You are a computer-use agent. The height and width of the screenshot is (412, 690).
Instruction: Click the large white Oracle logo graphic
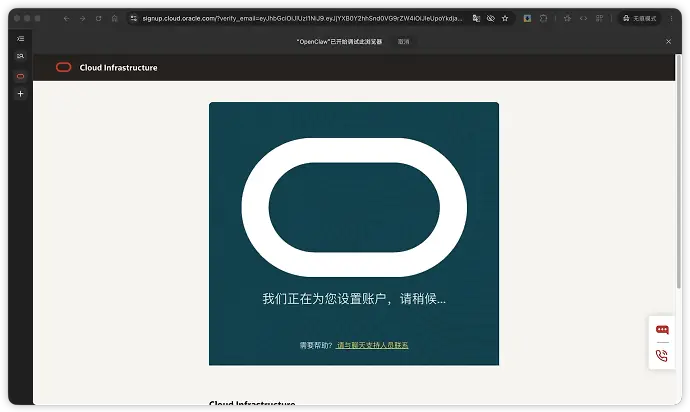354,207
